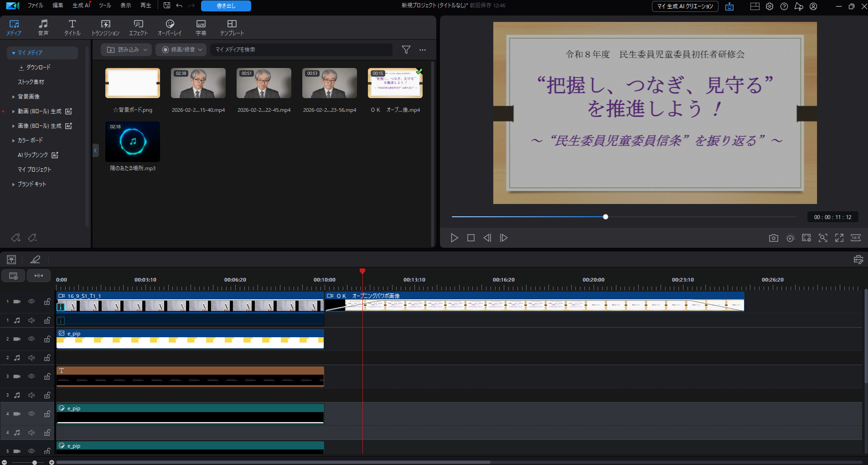
Task: Hide video track 1 using eye icon
Action: (x=31, y=302)
